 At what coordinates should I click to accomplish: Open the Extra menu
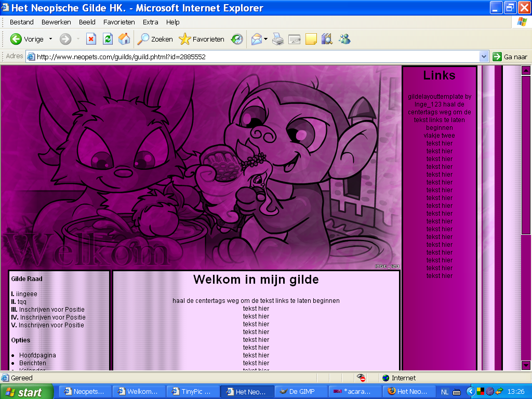coord(150,22)
